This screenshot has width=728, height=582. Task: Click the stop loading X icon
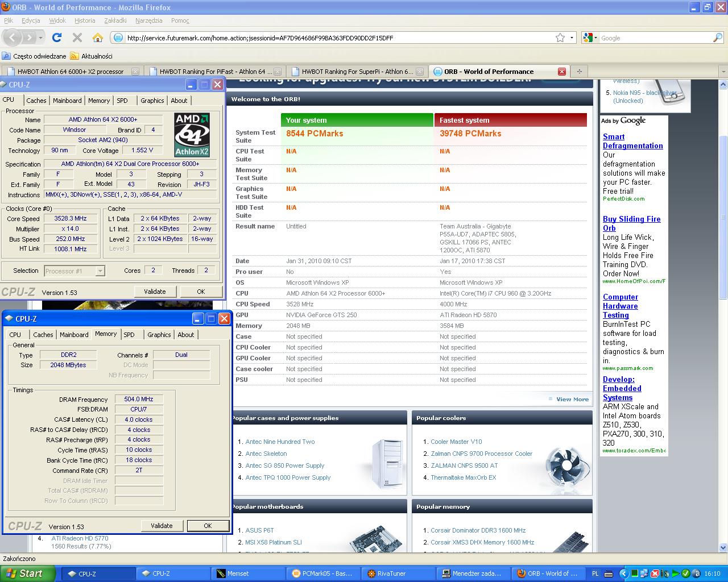click(x=77, y=38)
